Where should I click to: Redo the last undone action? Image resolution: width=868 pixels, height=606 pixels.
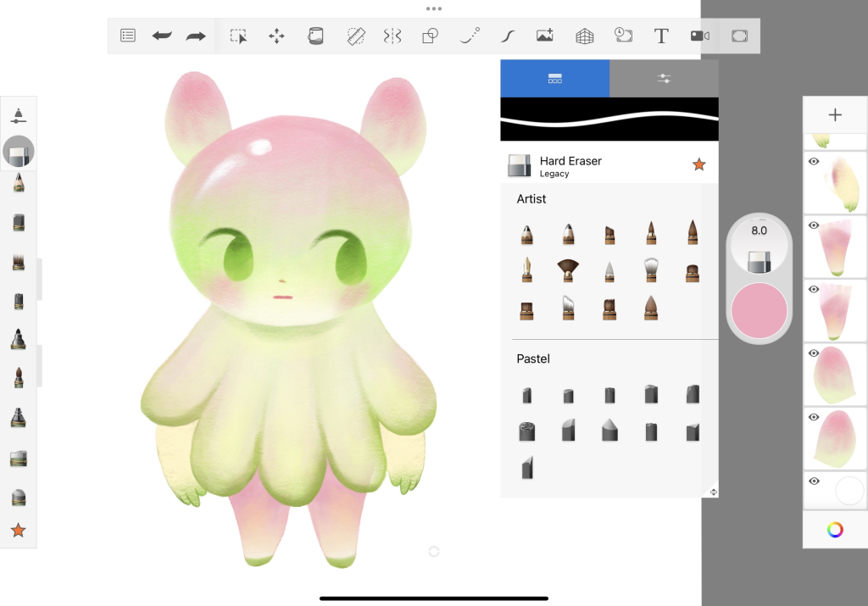[196, 36]
